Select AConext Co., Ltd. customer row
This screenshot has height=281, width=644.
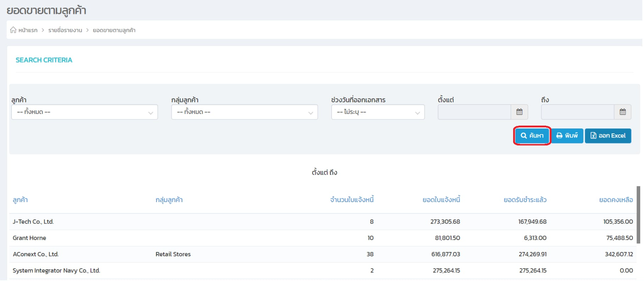click(323, 254)
